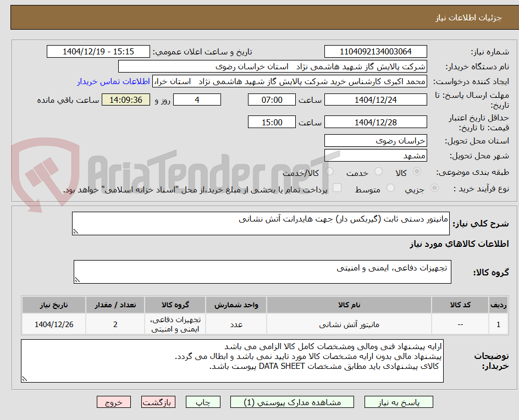The width and height of the screenshot is (519, 420).
Task: Click the price validity date 1404/12/28
Action: click(x=376, y=122)
